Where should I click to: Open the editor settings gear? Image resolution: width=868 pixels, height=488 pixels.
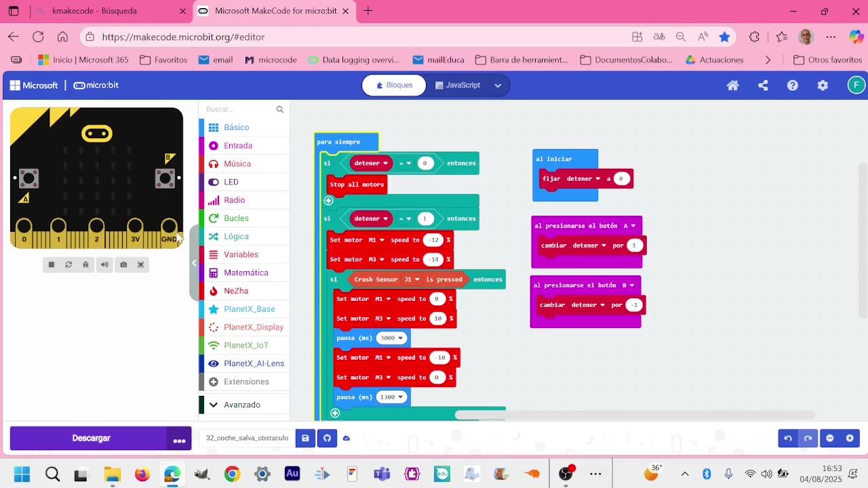(823, 85)
